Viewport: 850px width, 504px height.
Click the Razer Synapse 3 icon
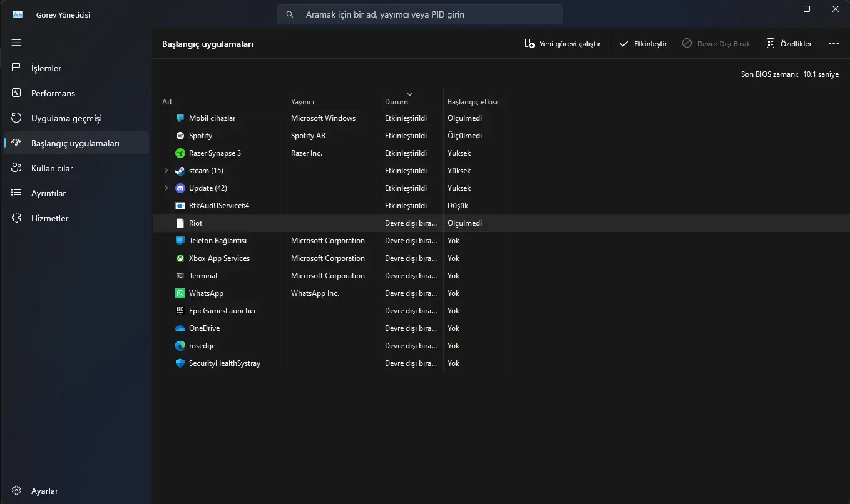(x=180, y=153)
